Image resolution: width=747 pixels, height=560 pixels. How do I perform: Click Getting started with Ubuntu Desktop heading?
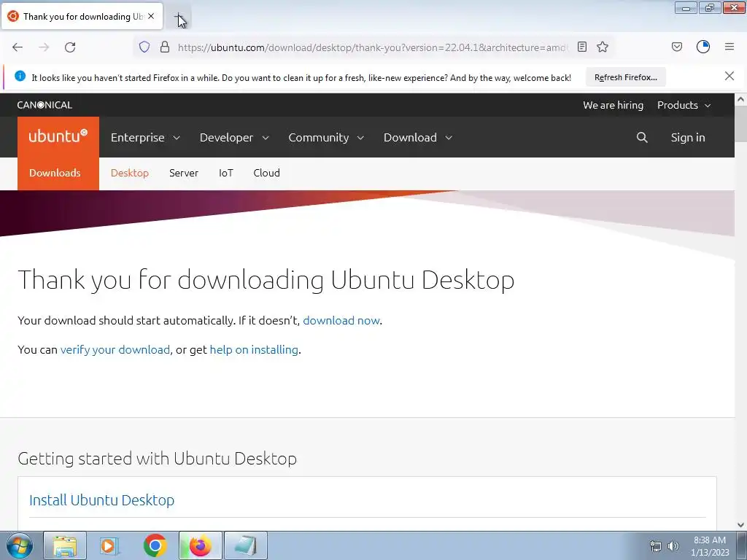(158, 459)
